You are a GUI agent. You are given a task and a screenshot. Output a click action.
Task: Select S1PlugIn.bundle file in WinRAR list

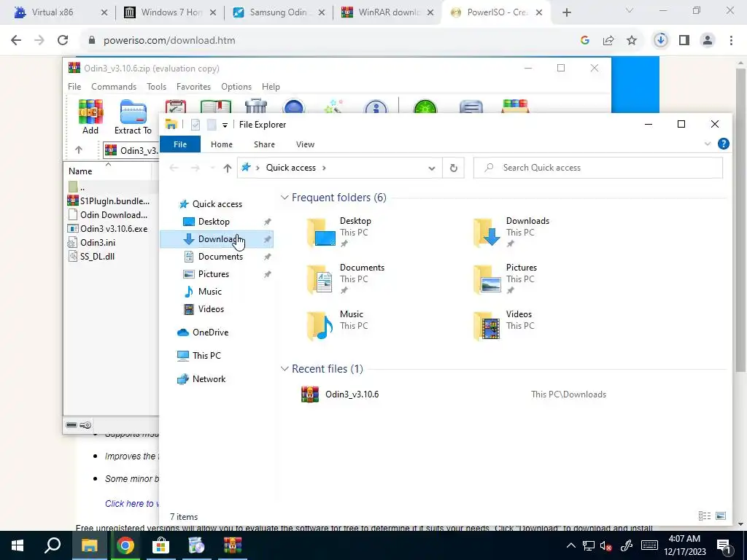click(109, 201)
